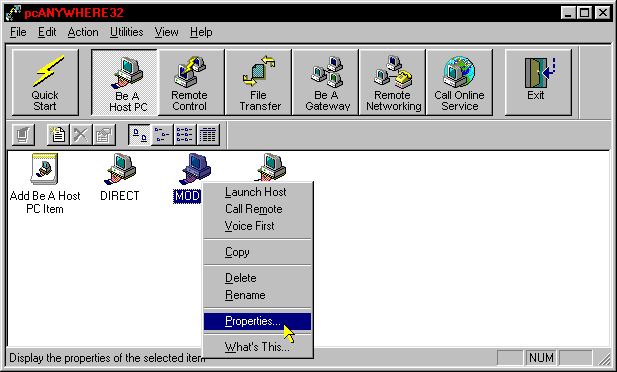This screenshot has height=372, width=617.
Task: Open the Edit menu
Action: [x=47, y=32]
